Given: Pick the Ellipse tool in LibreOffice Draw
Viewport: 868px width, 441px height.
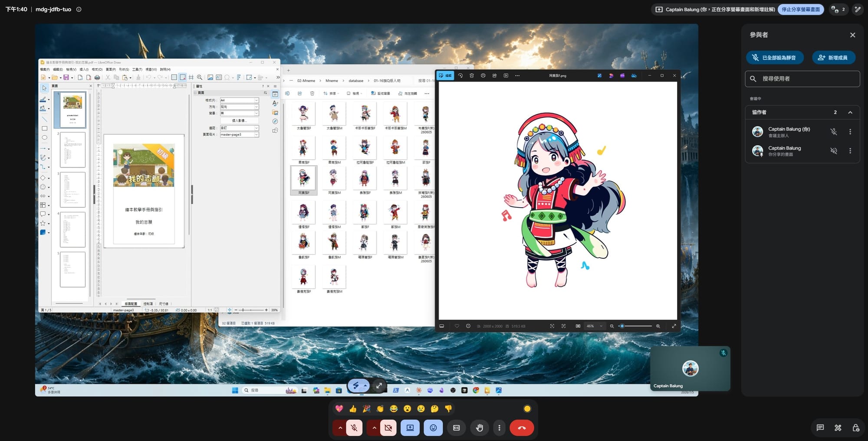Looking at the screenshot, I should [x=44, y=137].
